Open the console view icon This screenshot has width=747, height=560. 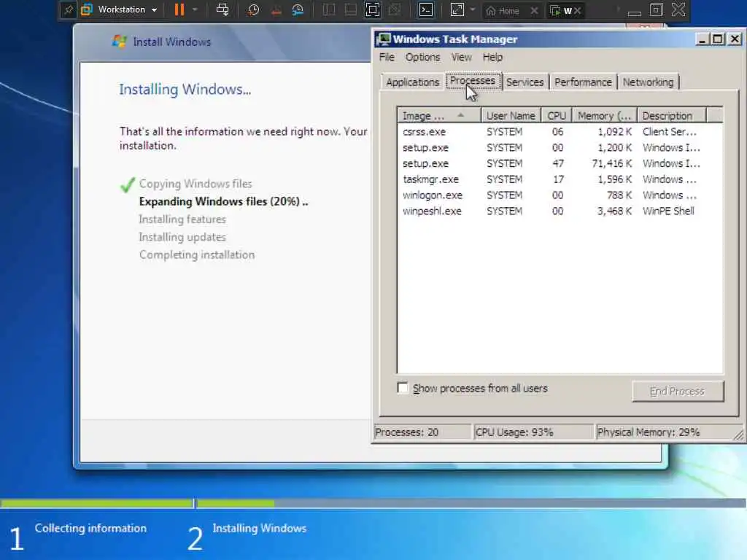(425, 10)
